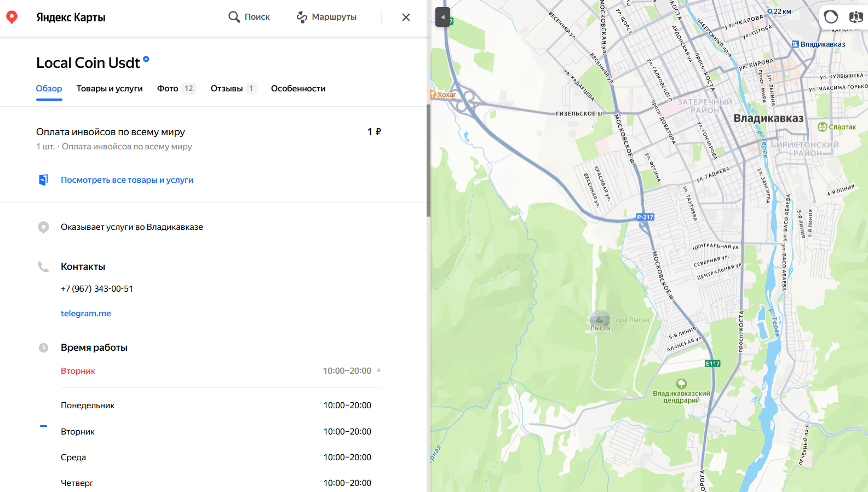
Task: Close the Local Coin Usdt card
Action: [x=406, y=17]
